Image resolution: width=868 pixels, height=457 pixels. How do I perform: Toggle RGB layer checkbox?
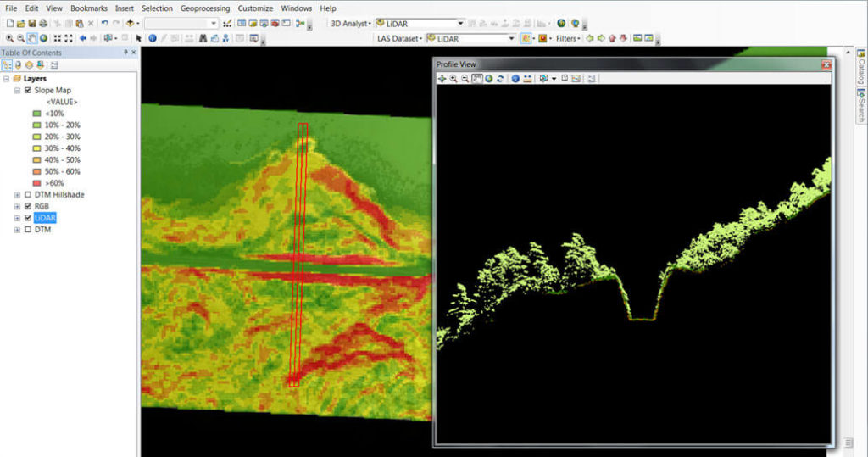tap(28, 206)
